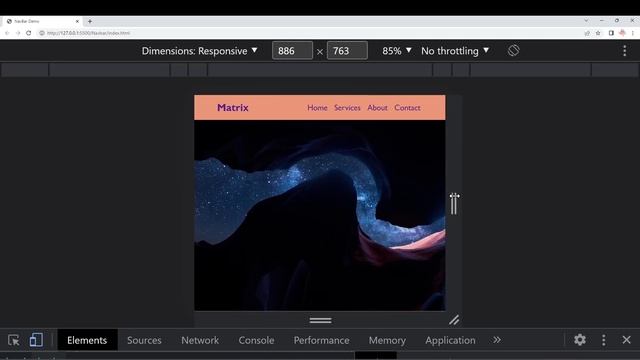This screenshot has height=360, width=640.
Task: Click the Home nav link
Action: pyautogui.click(x=317, y=108)
